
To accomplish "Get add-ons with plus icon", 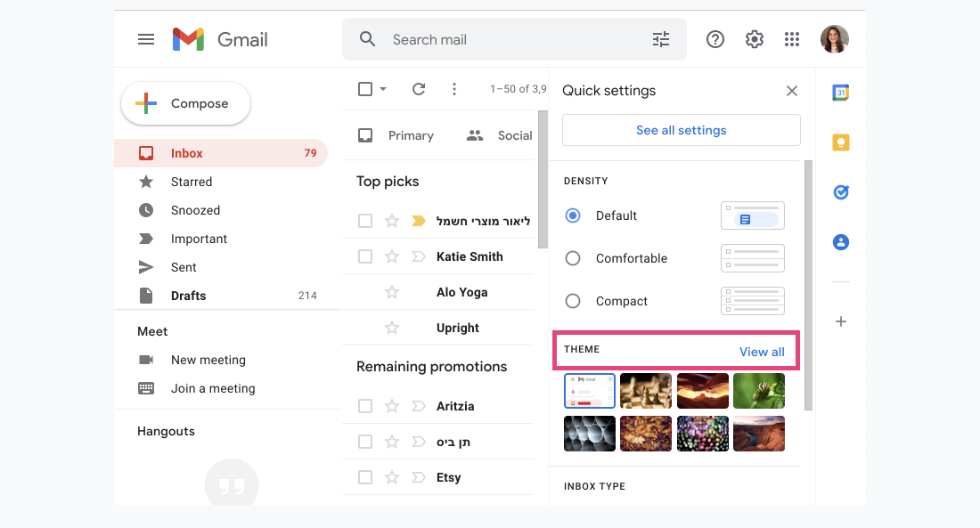I will 841,321.
